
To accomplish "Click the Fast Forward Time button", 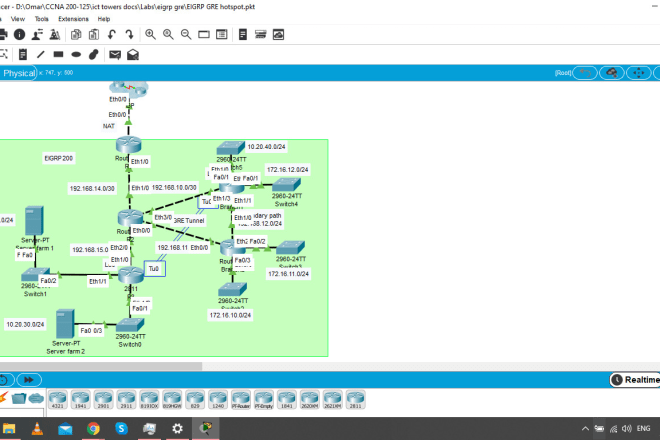I will coord(29,380).
